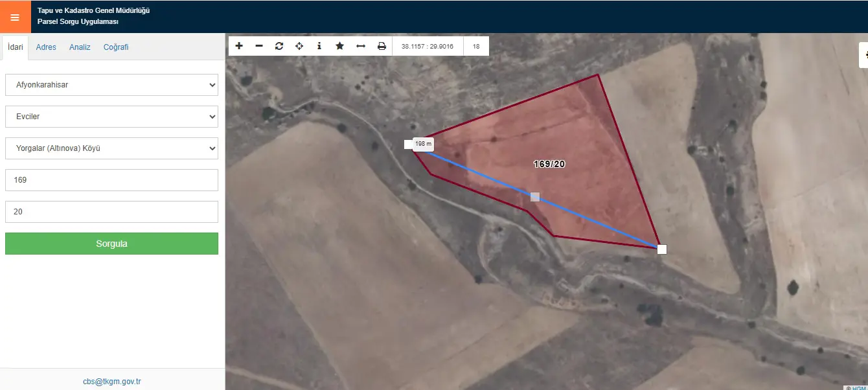Select the distance measure tool
This screenshot has width=868, height=390.
click(x=361, y=46)
